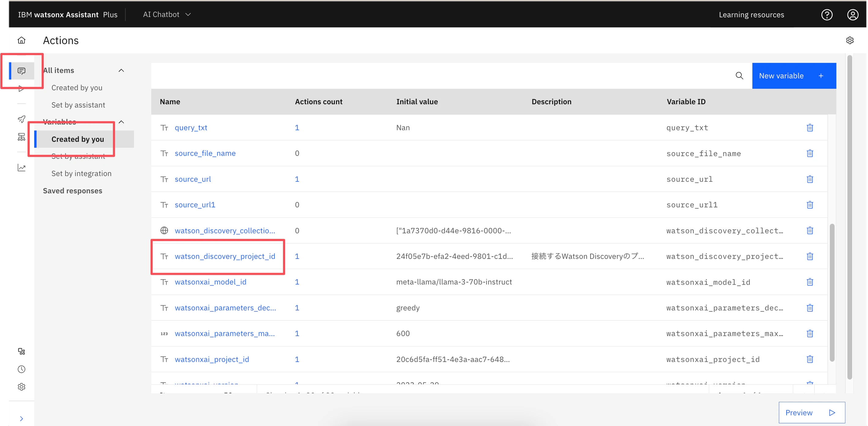
Task: Open the user profile icon
Action: 852,14
